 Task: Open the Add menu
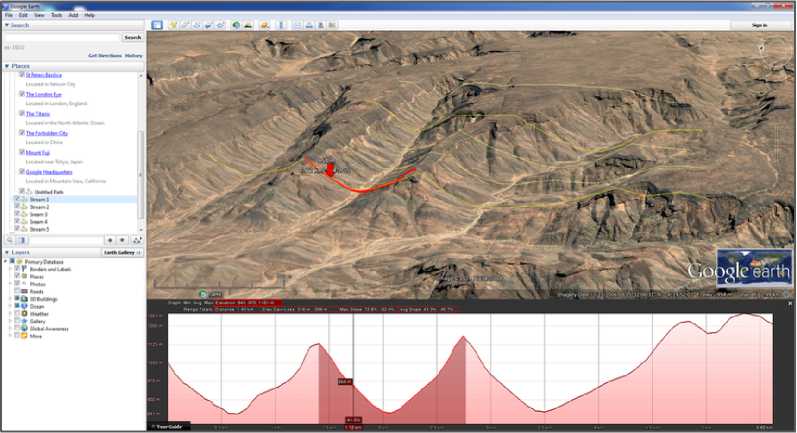pyautogui.click(x=74, y=15)
